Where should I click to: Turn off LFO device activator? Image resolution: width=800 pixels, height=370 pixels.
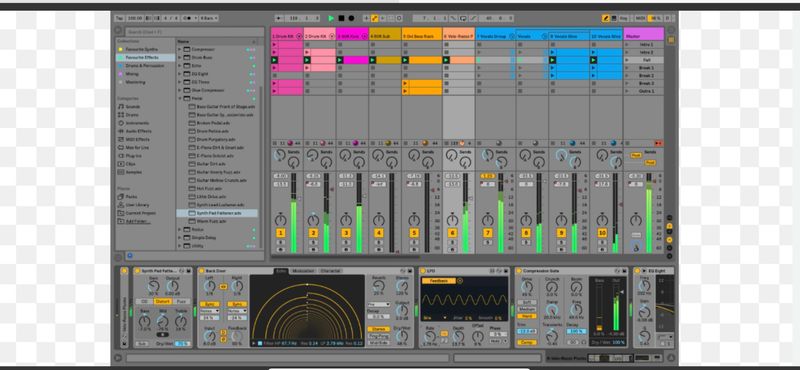[x=423, y=271]
